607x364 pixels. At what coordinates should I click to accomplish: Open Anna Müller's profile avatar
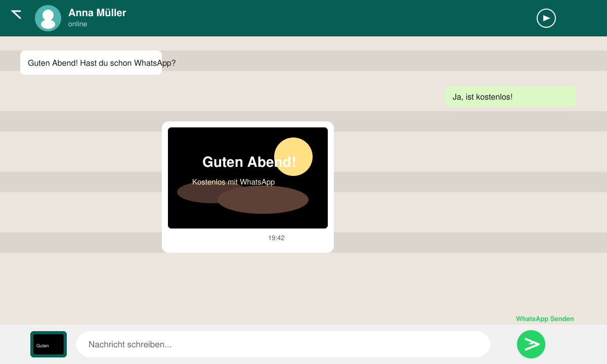tap(48, 18)
